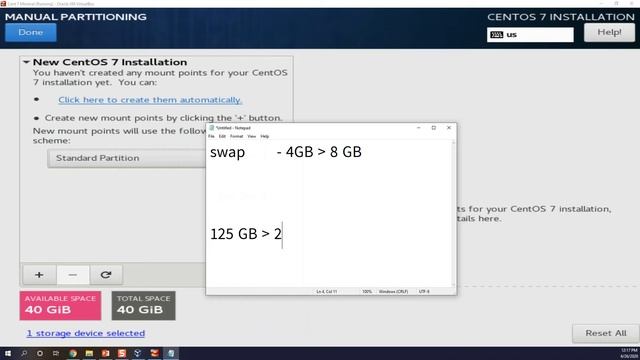Minimize the Notepad window
Viewport: 640px width, 360px height.
[418, 128]
